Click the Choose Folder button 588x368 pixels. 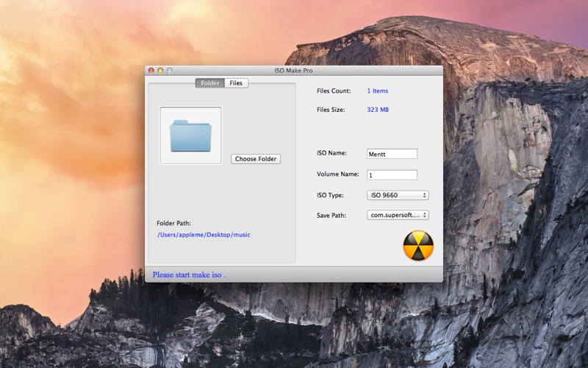pyautogui.click(x=256, y=159)
